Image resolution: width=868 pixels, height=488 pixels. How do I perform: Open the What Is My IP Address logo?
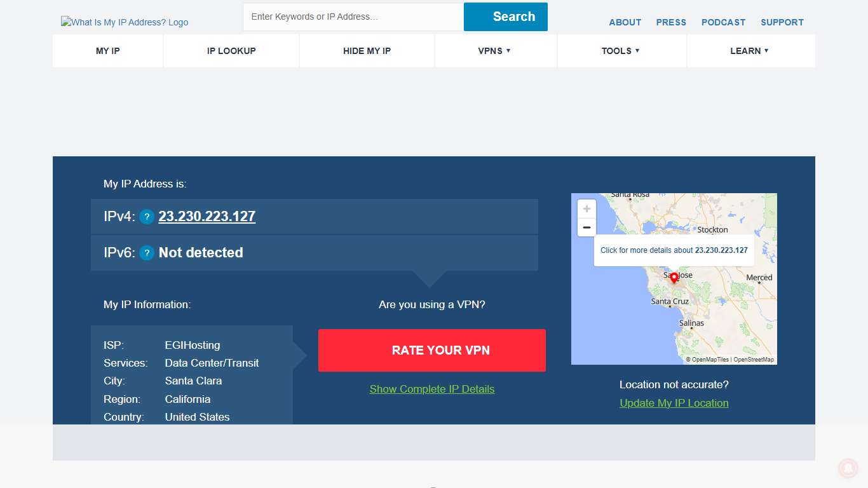click(x=124, y=22)
